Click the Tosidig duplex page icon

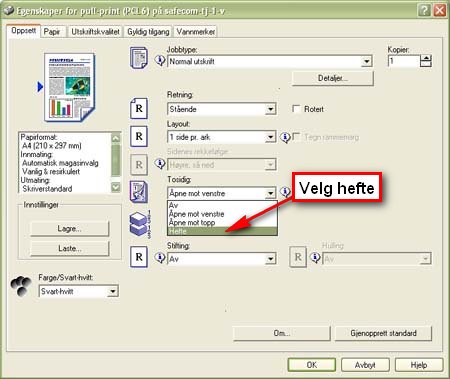pos(139,192)
